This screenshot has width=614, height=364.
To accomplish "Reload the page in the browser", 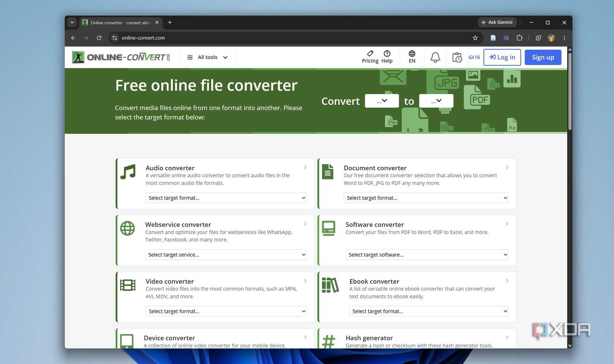I will 99,38.
